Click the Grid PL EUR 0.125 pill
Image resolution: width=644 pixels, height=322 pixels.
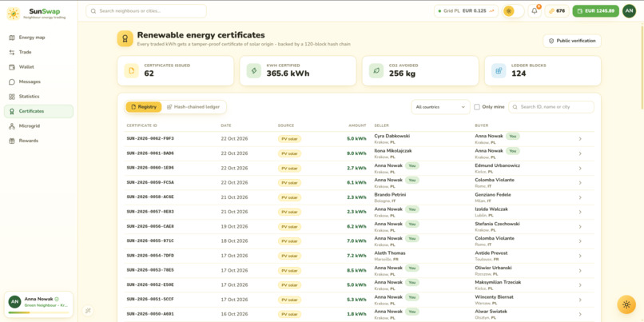pos(466,11)
